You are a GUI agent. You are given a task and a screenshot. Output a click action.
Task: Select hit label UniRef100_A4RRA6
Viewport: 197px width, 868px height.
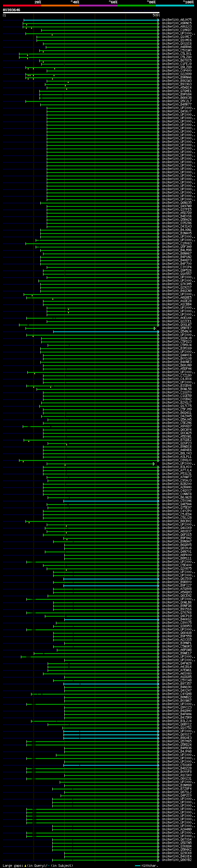[177, 47]
